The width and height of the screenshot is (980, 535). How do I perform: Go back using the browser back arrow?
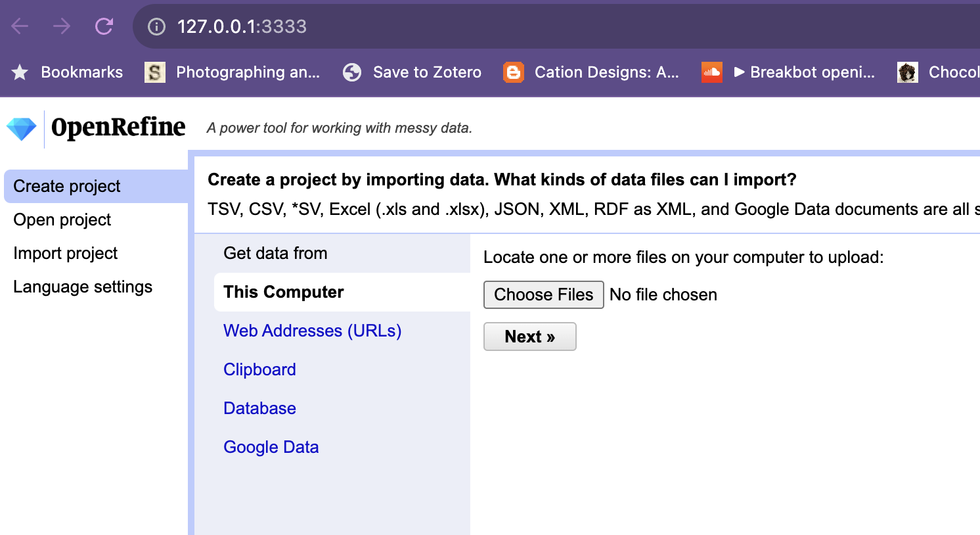coord(20,26)
